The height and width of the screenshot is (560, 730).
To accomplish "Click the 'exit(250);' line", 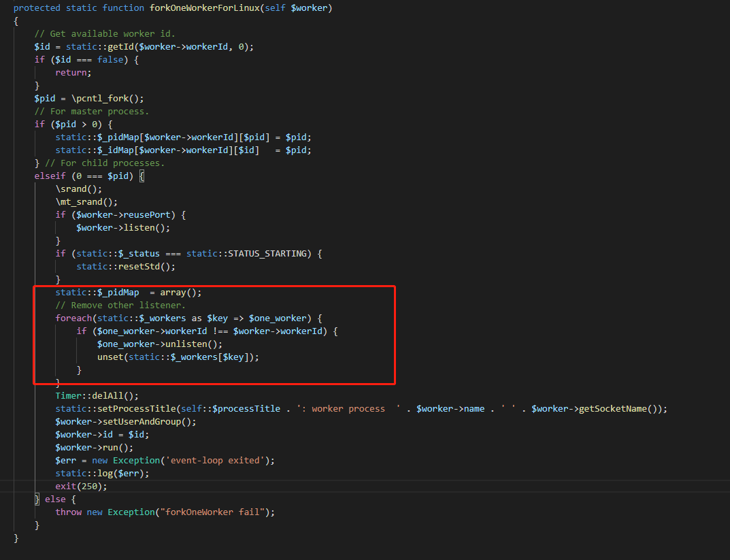I will pos(81,486).
